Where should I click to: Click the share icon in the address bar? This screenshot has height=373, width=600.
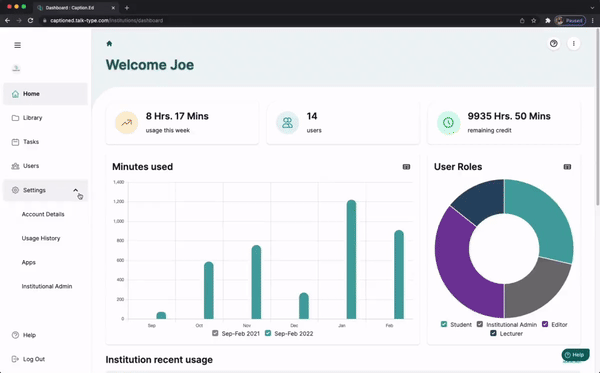(x=522, y=21)
